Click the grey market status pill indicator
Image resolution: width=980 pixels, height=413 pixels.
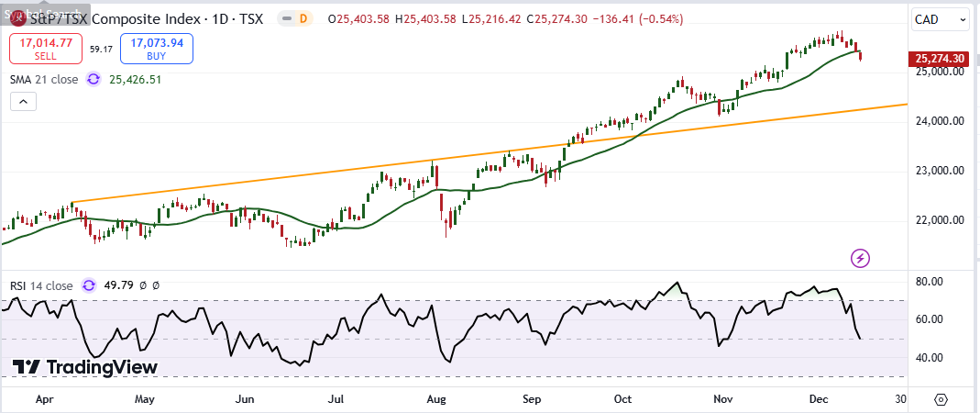tap(285, 19)
